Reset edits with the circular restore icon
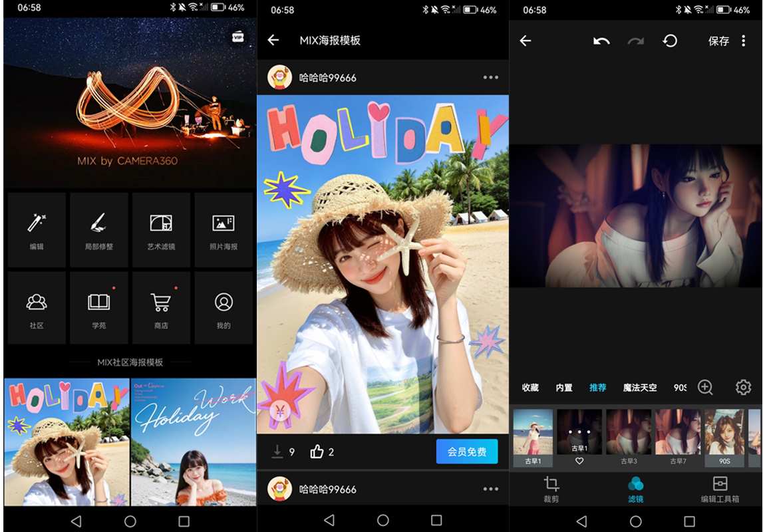 (670, 41)
